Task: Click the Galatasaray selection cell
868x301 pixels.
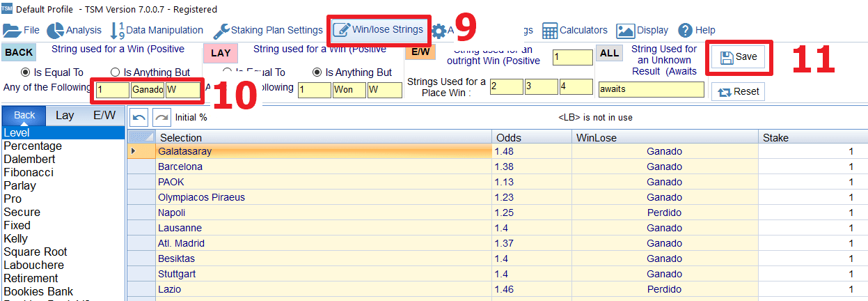Action: 323,151
